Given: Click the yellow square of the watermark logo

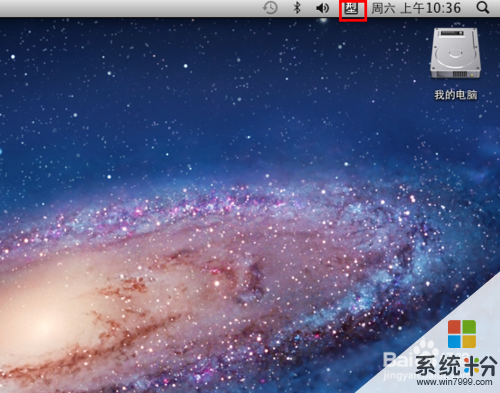Looking at the screenshot, I should point(469,341).
